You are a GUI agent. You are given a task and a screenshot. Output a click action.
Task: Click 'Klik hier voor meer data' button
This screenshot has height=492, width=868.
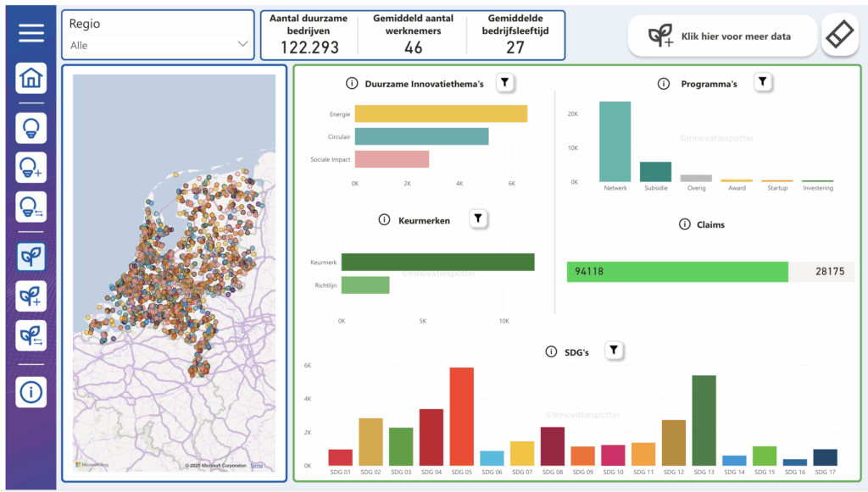point(722,36)
